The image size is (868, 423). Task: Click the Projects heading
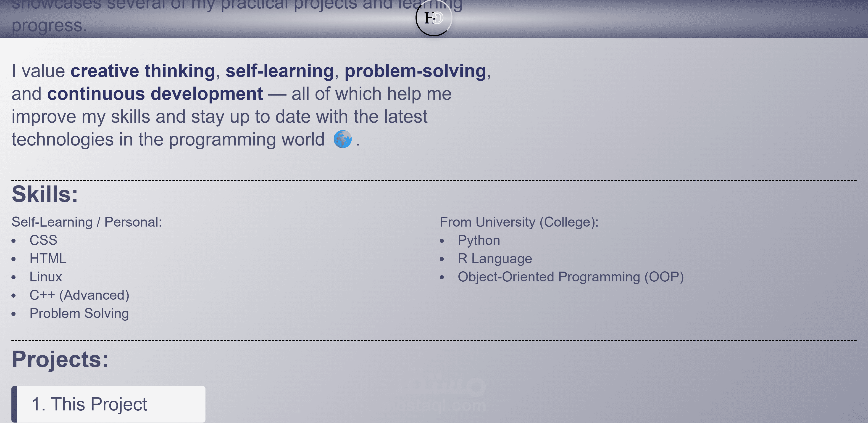click(x=60, y=359)
